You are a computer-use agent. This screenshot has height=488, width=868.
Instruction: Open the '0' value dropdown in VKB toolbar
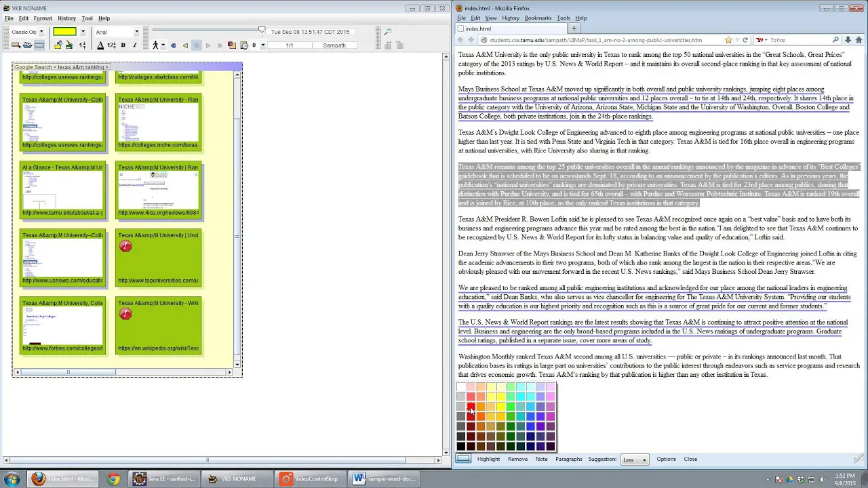262,45
